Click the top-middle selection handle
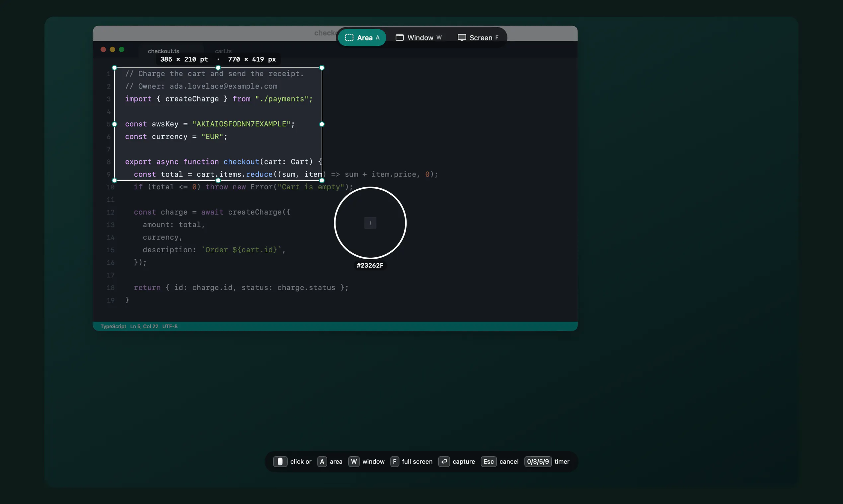Image resolution: width=843 pixels, height=504 pixels. (218, 68)
